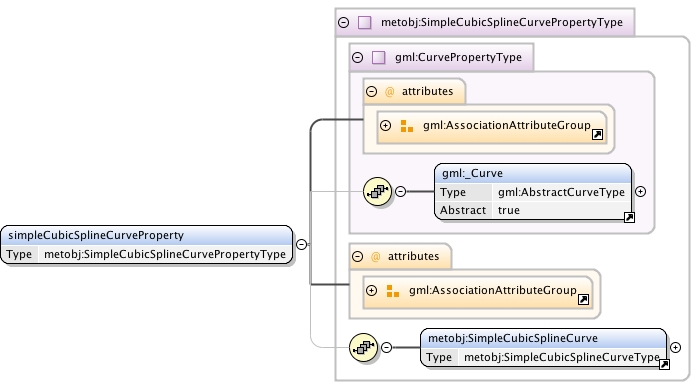Select type value metobj:SimpleCubicSplineCurvePropertyType in root element
Screen dimensions: 691x382
pyautogui.click(x=165, y=254)
